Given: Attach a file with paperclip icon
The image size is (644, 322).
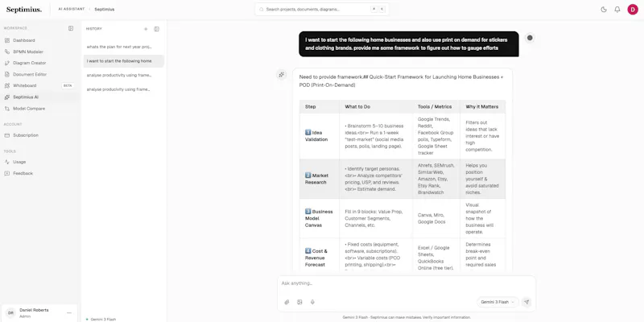Looking at the screenshot, I should coord(287,302).
